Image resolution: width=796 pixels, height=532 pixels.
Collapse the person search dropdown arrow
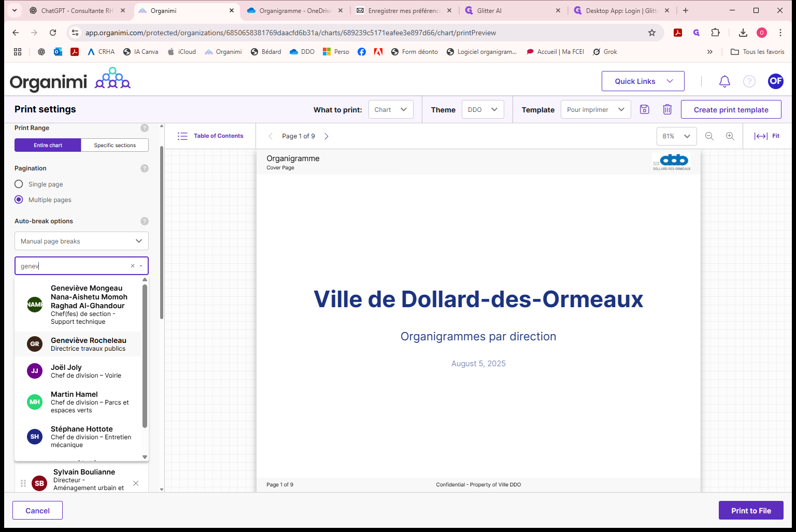point(141,266)
